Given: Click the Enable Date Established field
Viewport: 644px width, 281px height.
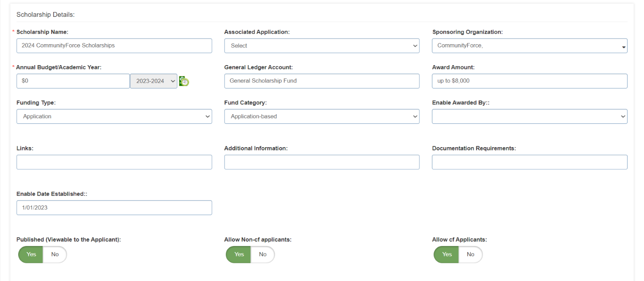Looking at the screenshot, I should click(114, 208).
